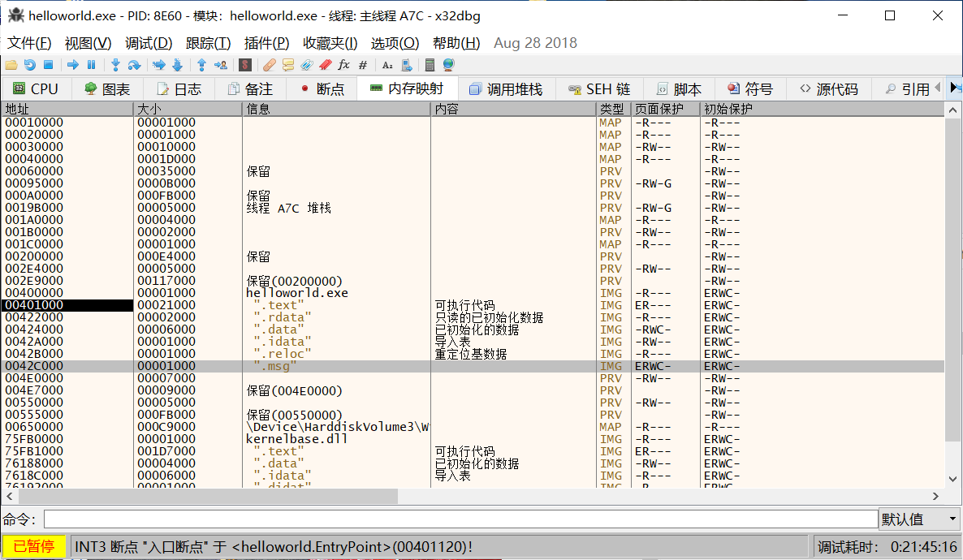Open the 插件(P) menu
Screen dimensions: 963x560
coord(266,43)
